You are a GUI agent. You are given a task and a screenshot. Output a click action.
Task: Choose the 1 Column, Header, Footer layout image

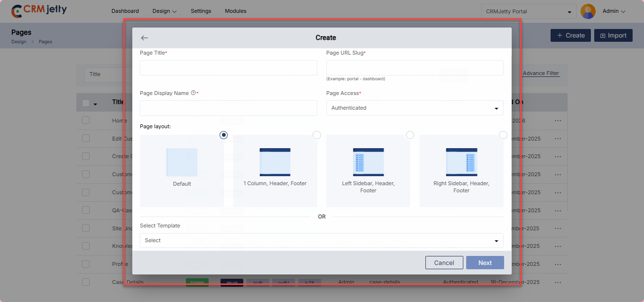coord(275,162)
